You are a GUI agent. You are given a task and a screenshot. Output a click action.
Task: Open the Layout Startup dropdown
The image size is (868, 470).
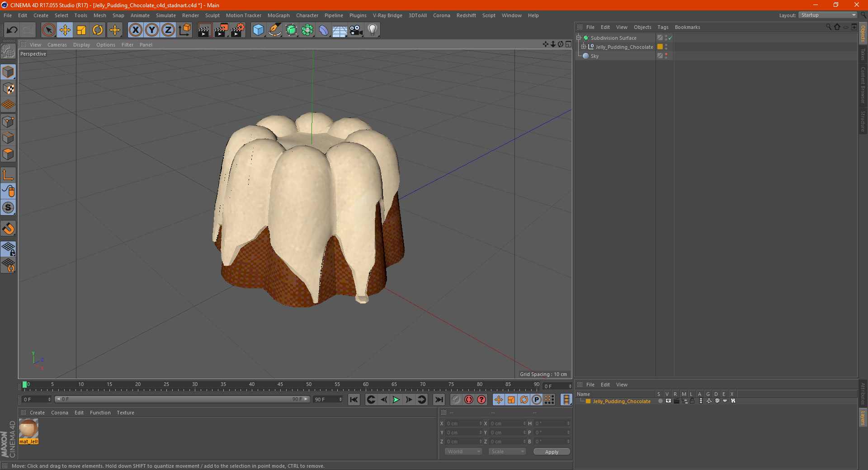pos(828,15)
